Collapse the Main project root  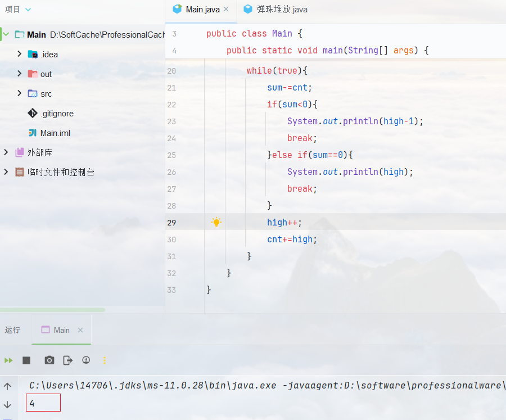pos(6,34)
